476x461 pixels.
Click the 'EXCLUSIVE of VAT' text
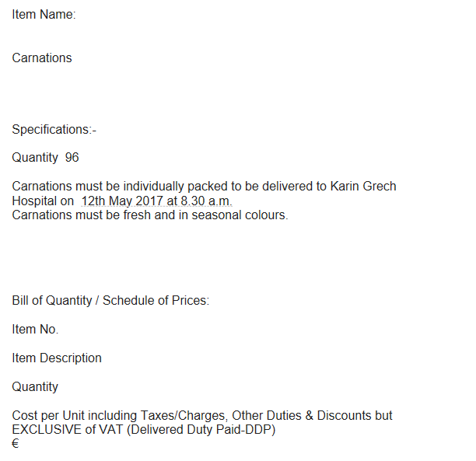pos(68,429)
